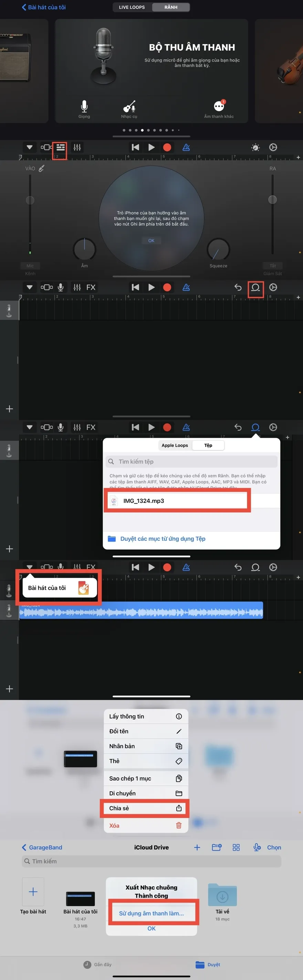The height and width of the screenshot is (980, 303).
Task: Click Sử dụng âm thanh làm... button
Action: [x=151, y=913]
